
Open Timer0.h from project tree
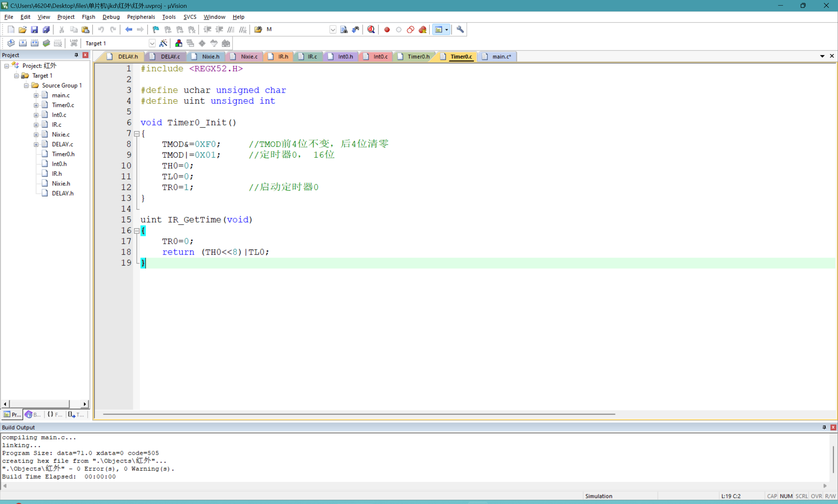63,154
